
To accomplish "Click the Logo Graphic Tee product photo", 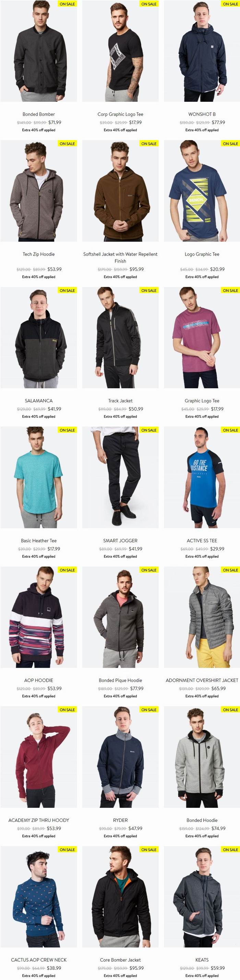I will [202, 191].
